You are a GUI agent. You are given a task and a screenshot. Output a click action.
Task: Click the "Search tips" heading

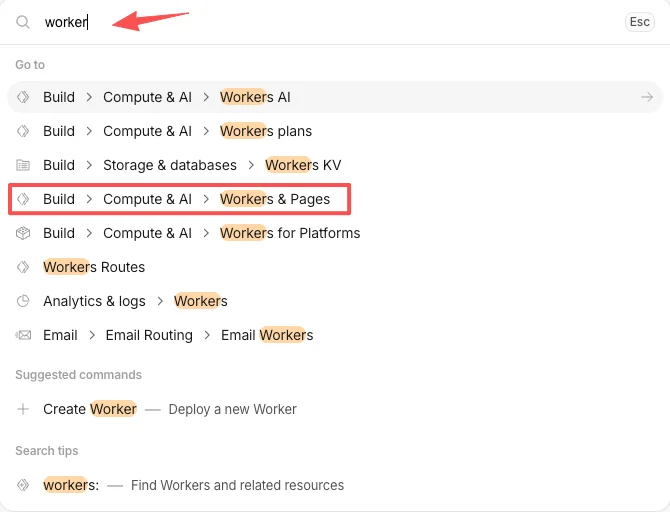47,450
